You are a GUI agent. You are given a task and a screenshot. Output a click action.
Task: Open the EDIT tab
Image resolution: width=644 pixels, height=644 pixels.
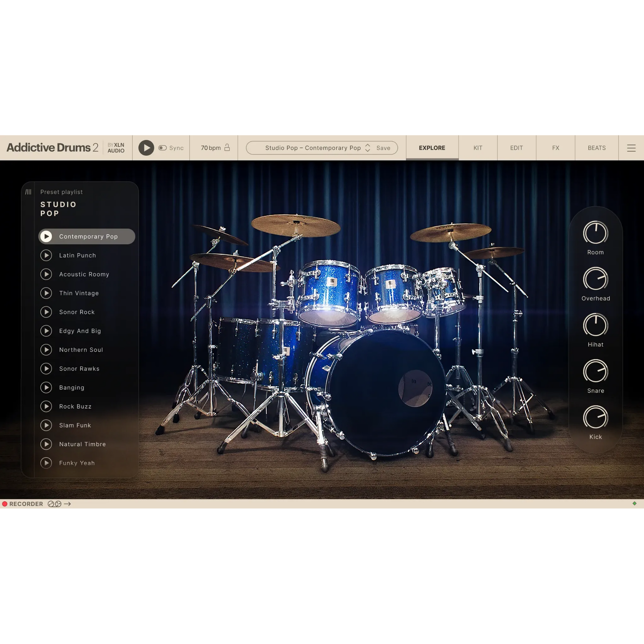tap(516, 148)
